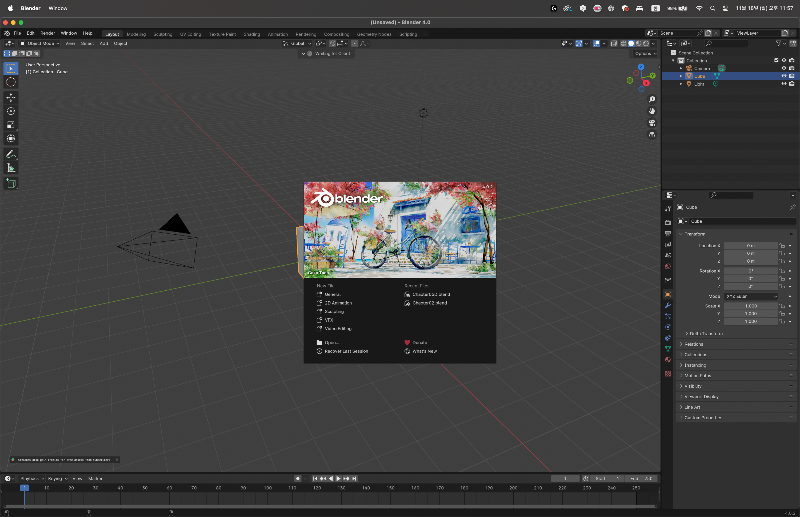Click the viewport zoom magnifier icon
Viewport: 800px width, 517px height.
pyautogui.click(x=652, y=100)
